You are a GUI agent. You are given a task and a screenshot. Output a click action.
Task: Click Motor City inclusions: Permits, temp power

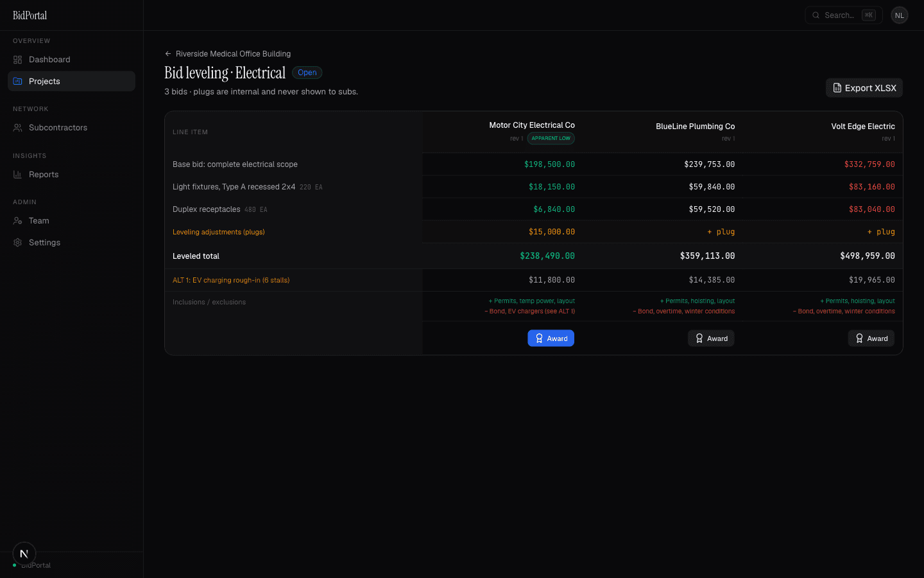pyautogui.click(x=532, y=301)
